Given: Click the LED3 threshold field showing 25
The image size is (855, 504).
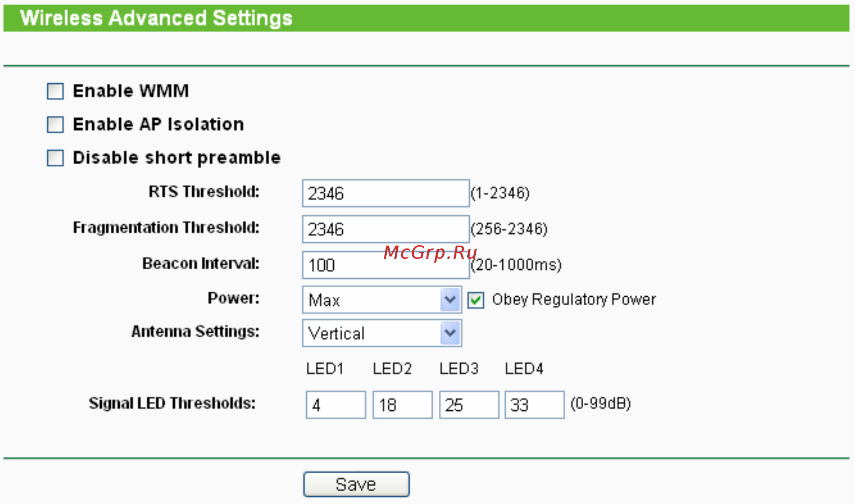Looking at the screenshot, I should click(x=469, y=405).
